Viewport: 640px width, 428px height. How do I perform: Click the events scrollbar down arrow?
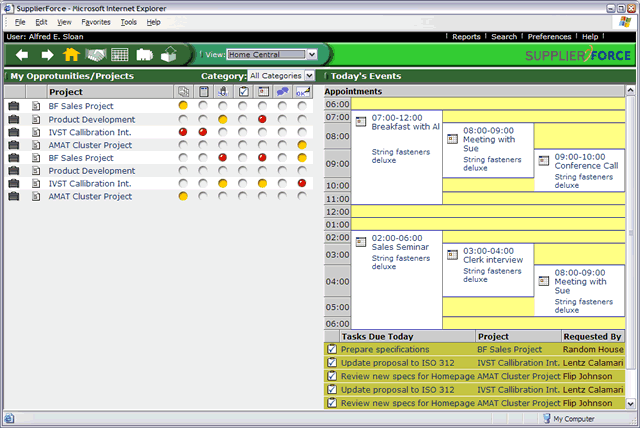[x=630, y=404]
